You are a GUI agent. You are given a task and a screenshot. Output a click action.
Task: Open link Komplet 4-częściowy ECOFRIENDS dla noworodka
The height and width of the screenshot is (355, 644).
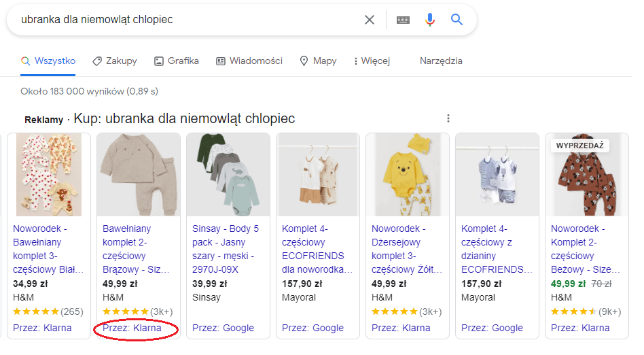(317, 249)
